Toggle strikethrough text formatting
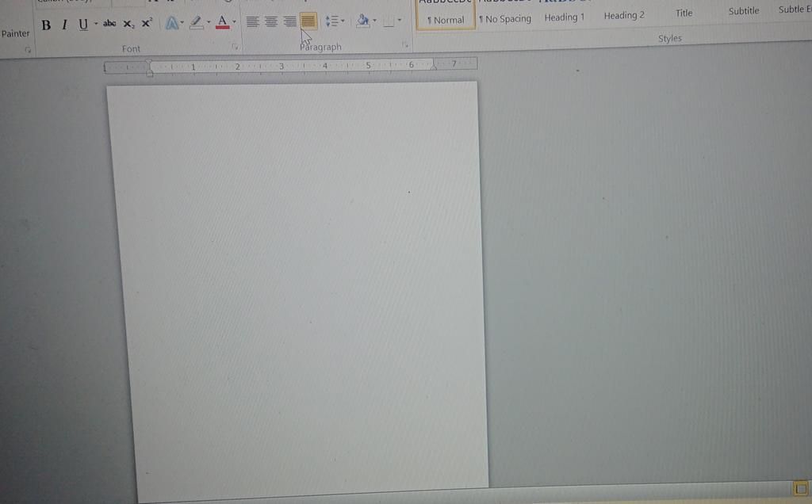 tap(109, 23)
